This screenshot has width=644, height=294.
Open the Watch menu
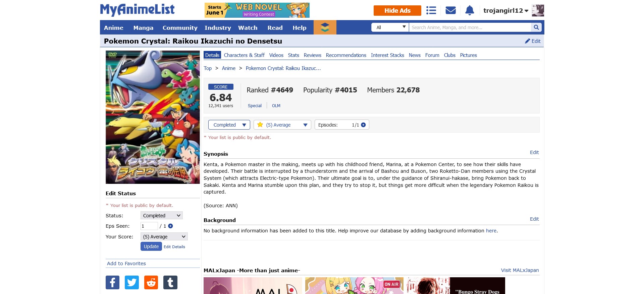click(x=248, y=28)
